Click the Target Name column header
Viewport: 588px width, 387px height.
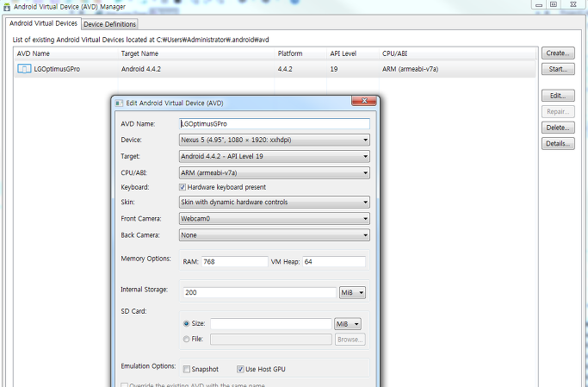tap(196, 53)
